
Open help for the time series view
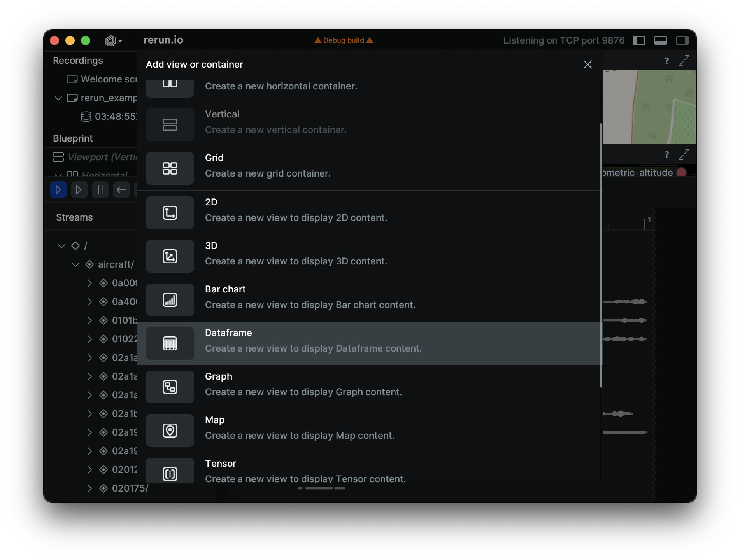click(x=667, y=155)
